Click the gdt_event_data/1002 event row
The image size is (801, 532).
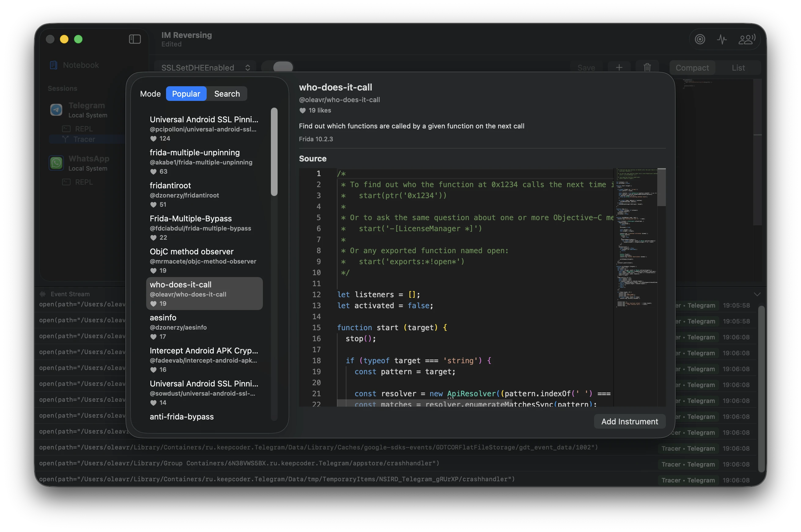(x=396, y=447)
